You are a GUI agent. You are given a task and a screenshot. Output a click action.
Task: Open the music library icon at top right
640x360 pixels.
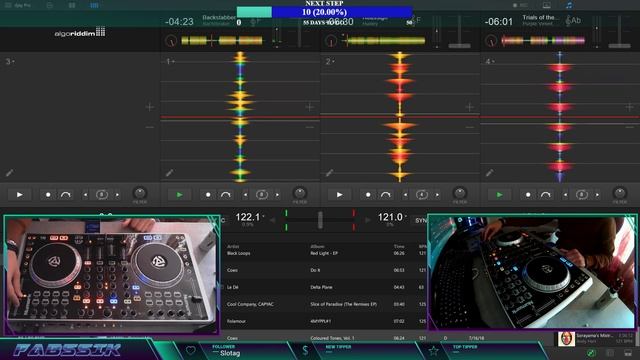coord(569,5)
